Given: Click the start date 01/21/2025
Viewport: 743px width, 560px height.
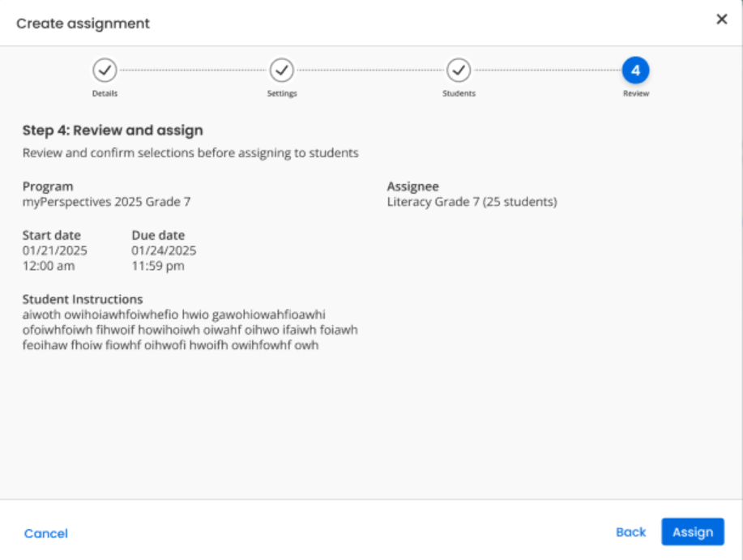Looking at the screenshot, I should click(x=55, y=250).
